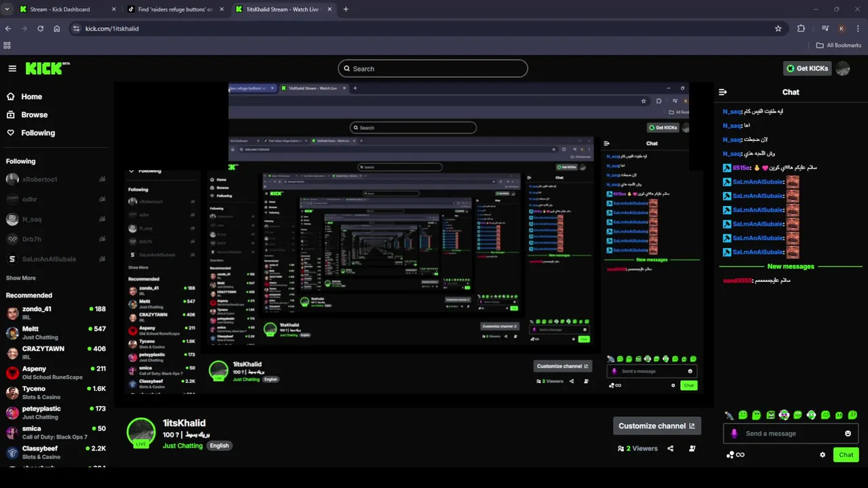The width and height of the screenshot is (868, 488).
Task: Click li515o username in chat
Action: point(742,167)
